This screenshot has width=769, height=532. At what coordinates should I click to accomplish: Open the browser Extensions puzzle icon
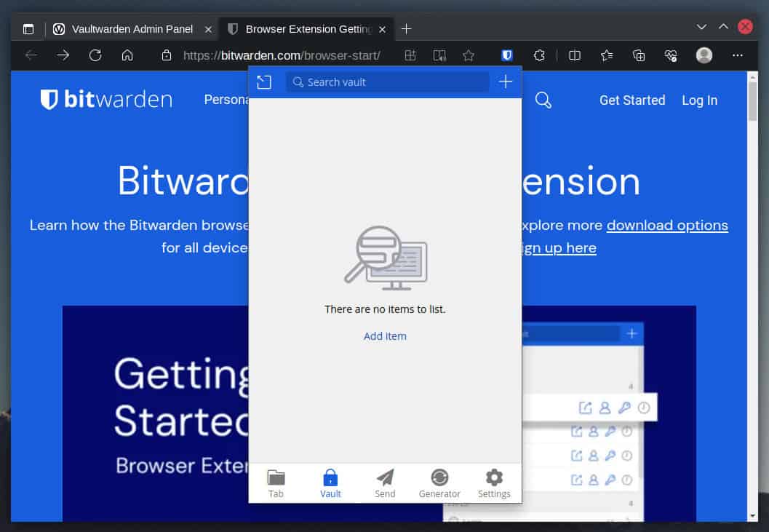[539, 55]
